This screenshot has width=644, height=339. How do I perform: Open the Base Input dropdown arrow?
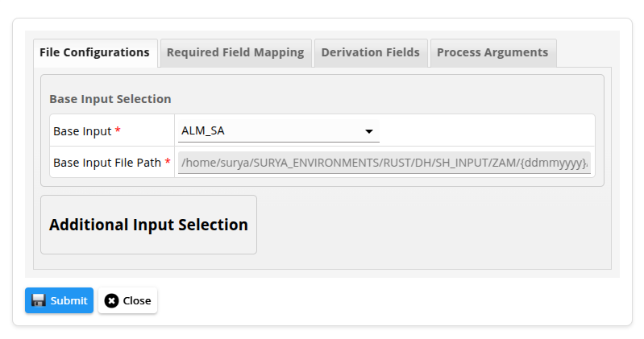click(369, 131)
